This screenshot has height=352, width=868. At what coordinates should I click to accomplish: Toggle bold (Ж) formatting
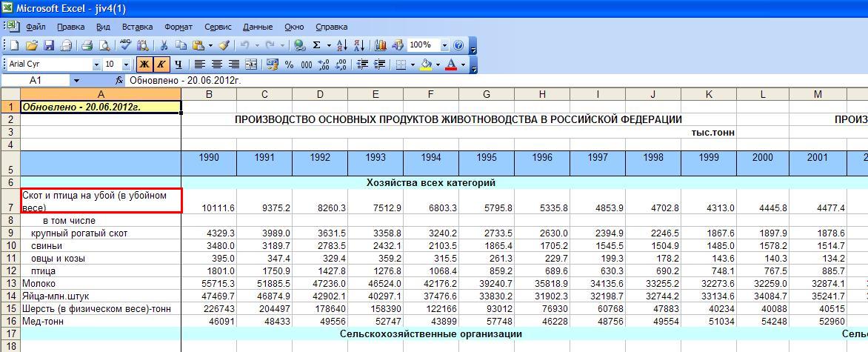tap(144, 64)
